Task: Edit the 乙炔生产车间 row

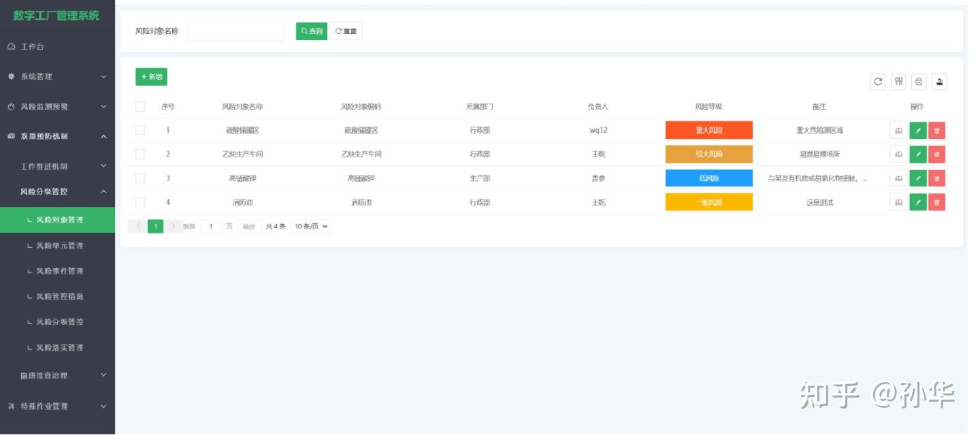Action: click(x=918, y=154)
